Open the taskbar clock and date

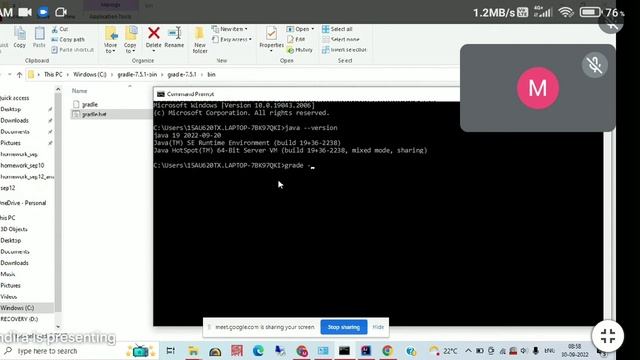point(575,351)
